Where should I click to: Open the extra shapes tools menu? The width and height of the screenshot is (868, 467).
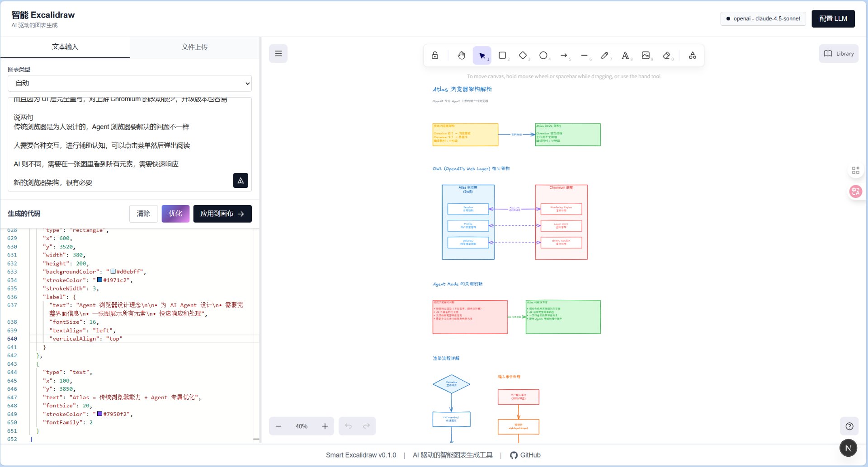point(693,56)
